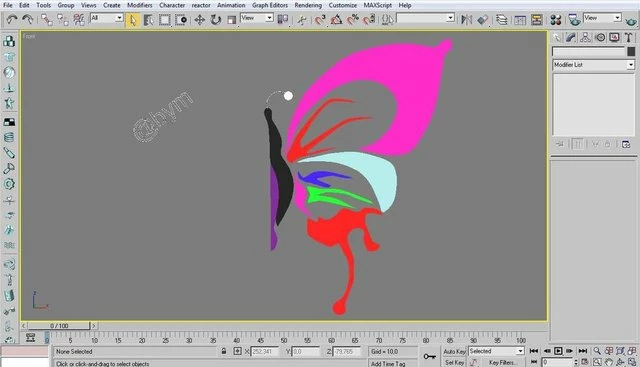Click the object color swatch in Modify panel
Screen dimensions: 640x367
[631, 51]
